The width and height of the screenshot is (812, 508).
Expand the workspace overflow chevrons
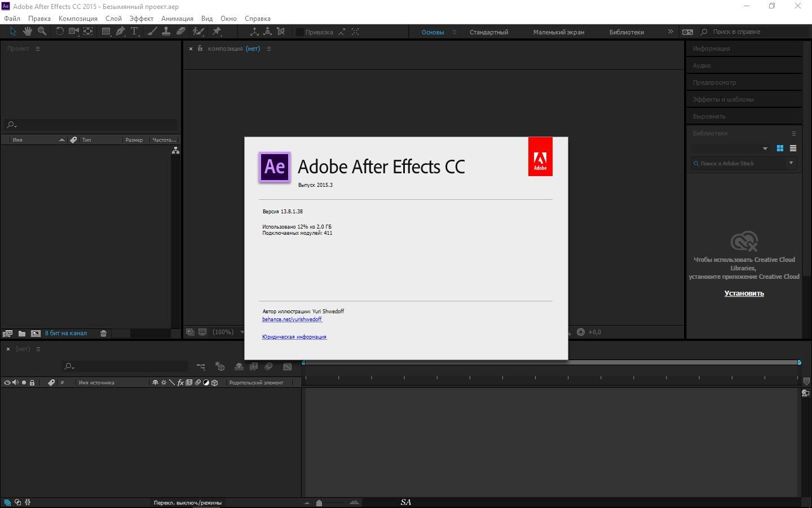click(670, 32)
